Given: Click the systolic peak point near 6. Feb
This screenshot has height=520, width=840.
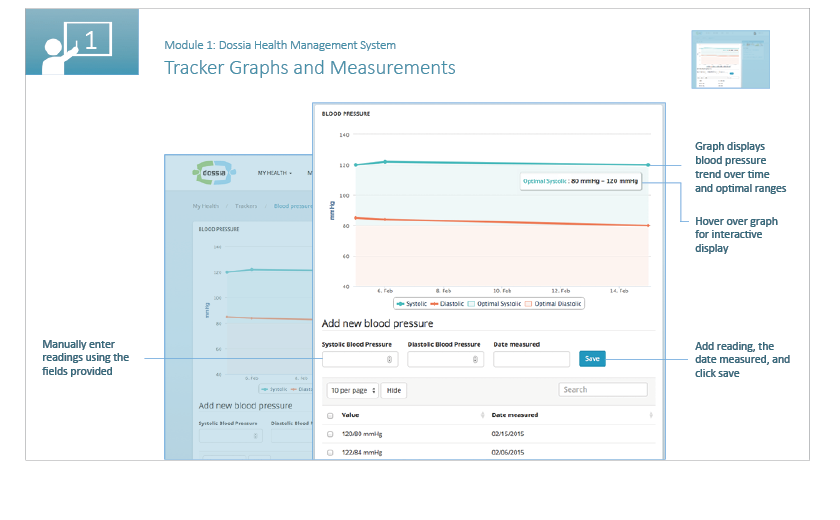Looking at the screenshot, I should tap(385, 162).
